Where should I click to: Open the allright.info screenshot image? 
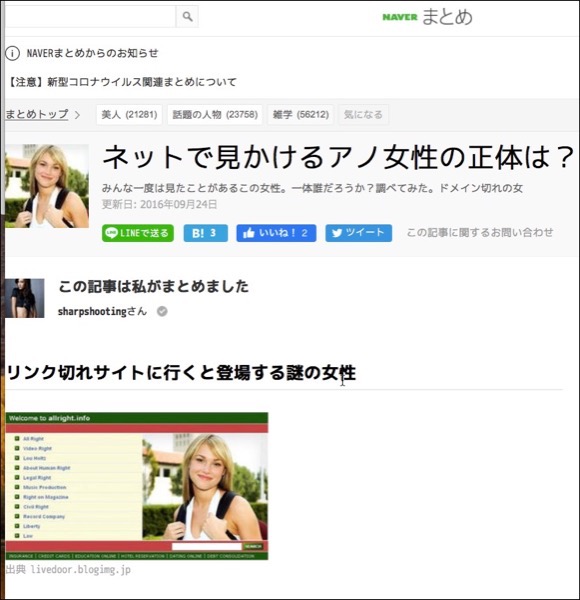pos(137,486)
